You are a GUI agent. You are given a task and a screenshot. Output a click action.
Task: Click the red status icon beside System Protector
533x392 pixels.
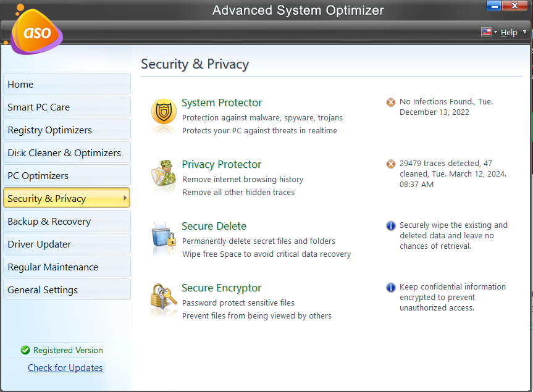tap(390, 102)
